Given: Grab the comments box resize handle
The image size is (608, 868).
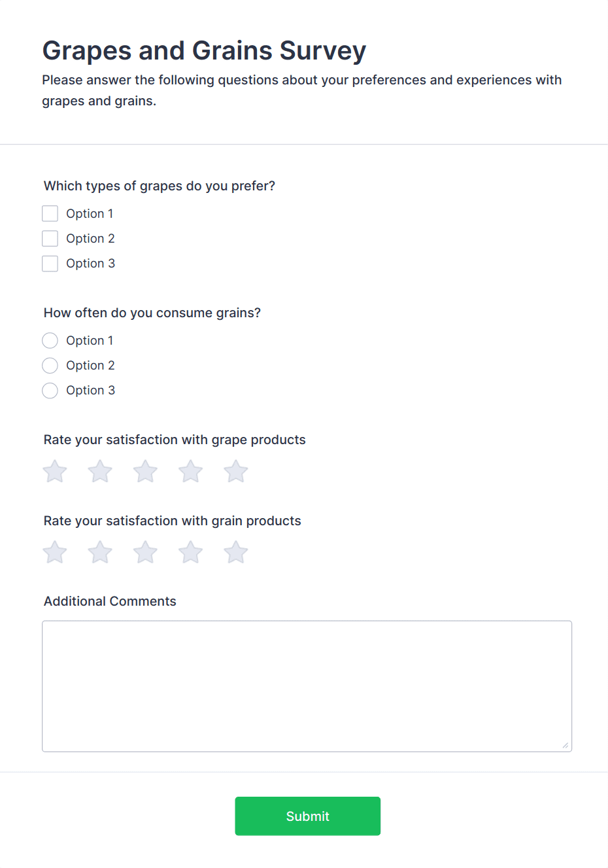Looking at the screenshot, I should click(x=566, y=746).
